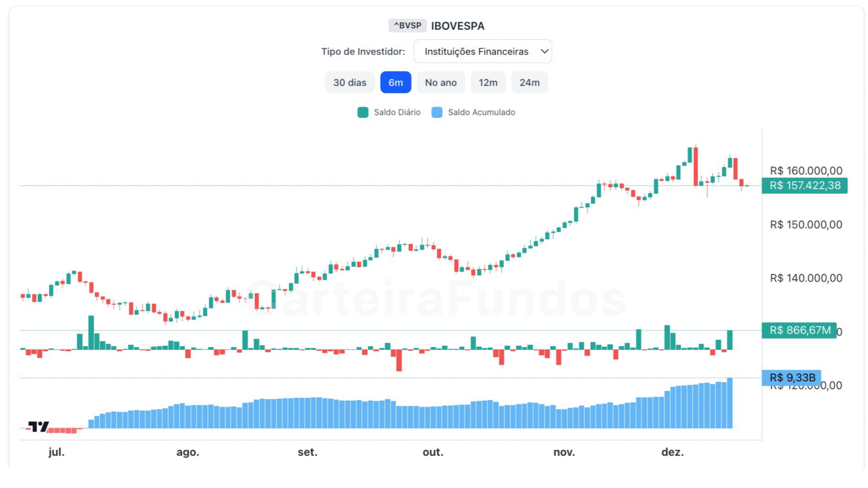Switch to the No ano period

(440, 82)
